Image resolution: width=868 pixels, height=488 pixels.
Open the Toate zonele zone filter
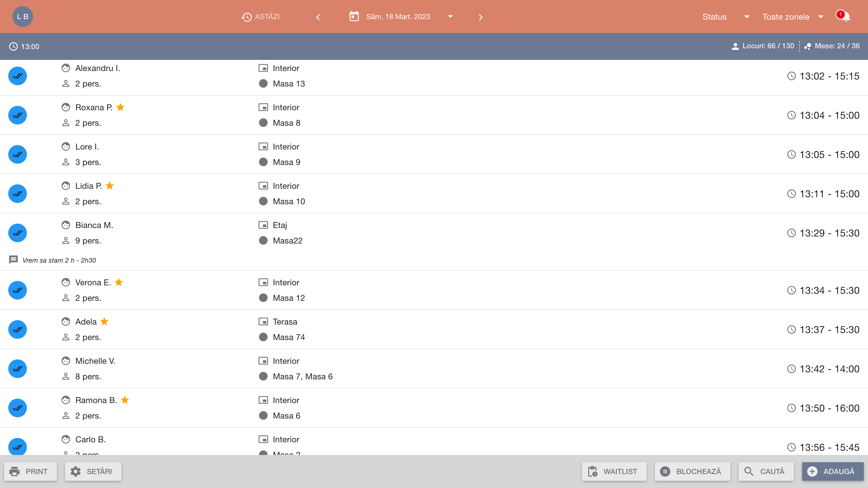793,17
